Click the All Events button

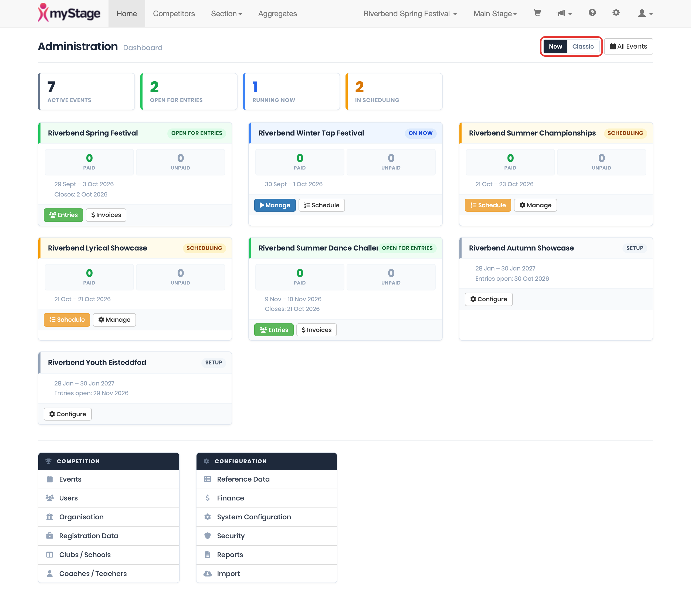coord(628,46)
